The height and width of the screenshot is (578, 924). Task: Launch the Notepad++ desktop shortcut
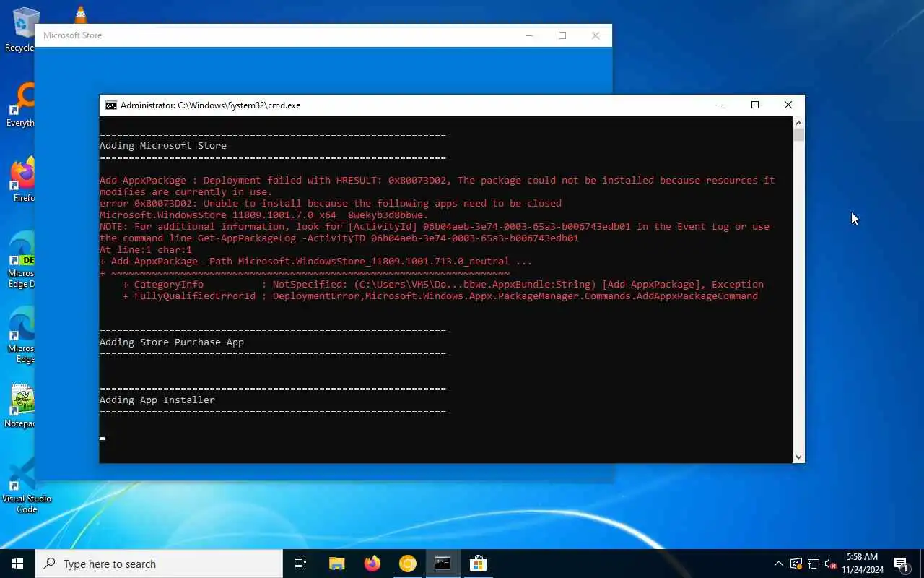(x=22, y=406)
